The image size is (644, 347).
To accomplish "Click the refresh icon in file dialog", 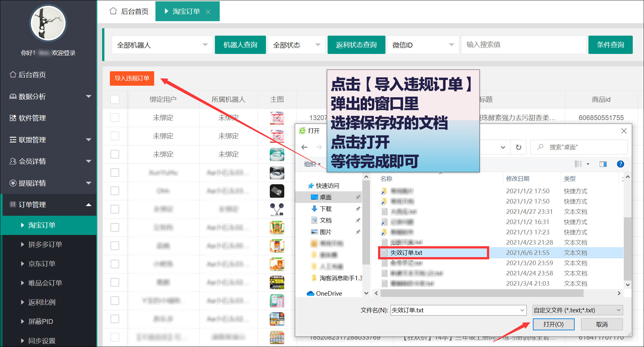I will 518,147.
